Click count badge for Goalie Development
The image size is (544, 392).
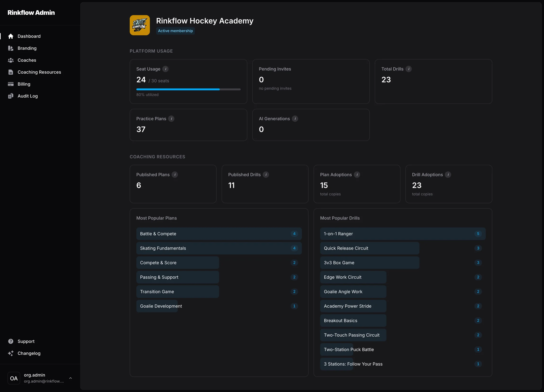[x=294, y=306]
